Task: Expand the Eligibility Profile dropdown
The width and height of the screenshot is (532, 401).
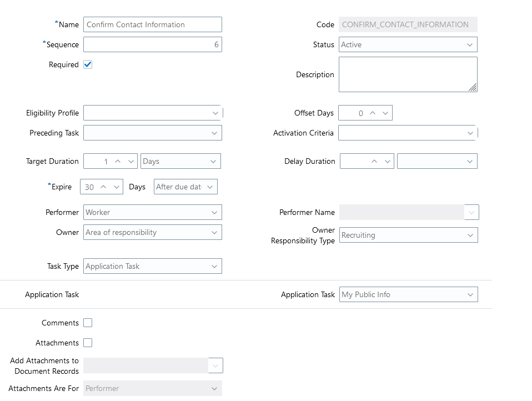Action: coord(215,113)
